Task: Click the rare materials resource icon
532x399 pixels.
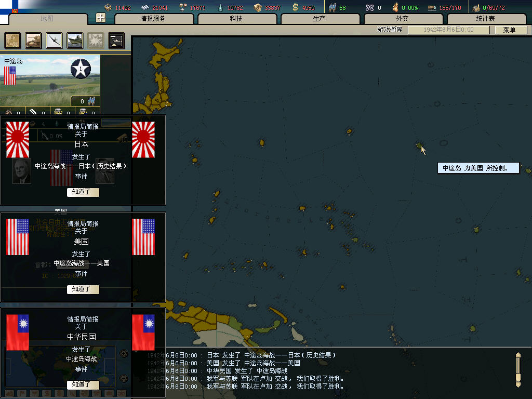Action: tap(182, 7)
